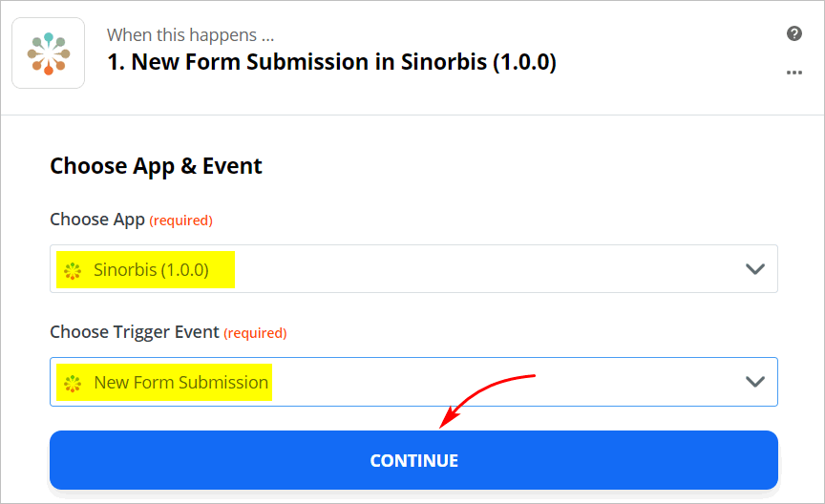Image resolution: width=825 pixels, height=504 pixels.
Task: Open the help question mark icon
Action: click(x=793, y=34)
